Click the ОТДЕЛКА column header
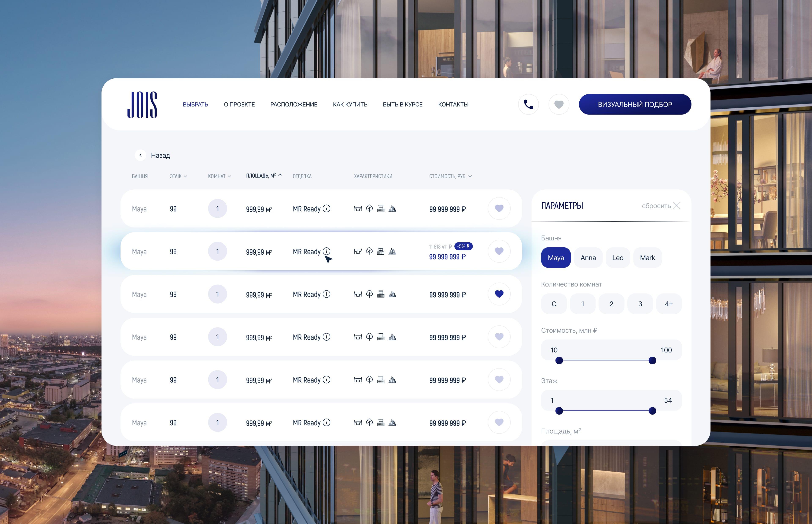The height and width of the screenshot is (524, 812). (x=302, y=176)
